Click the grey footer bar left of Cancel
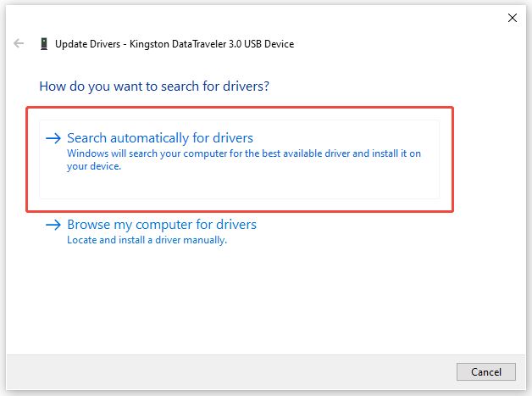 tap(229, 371)
